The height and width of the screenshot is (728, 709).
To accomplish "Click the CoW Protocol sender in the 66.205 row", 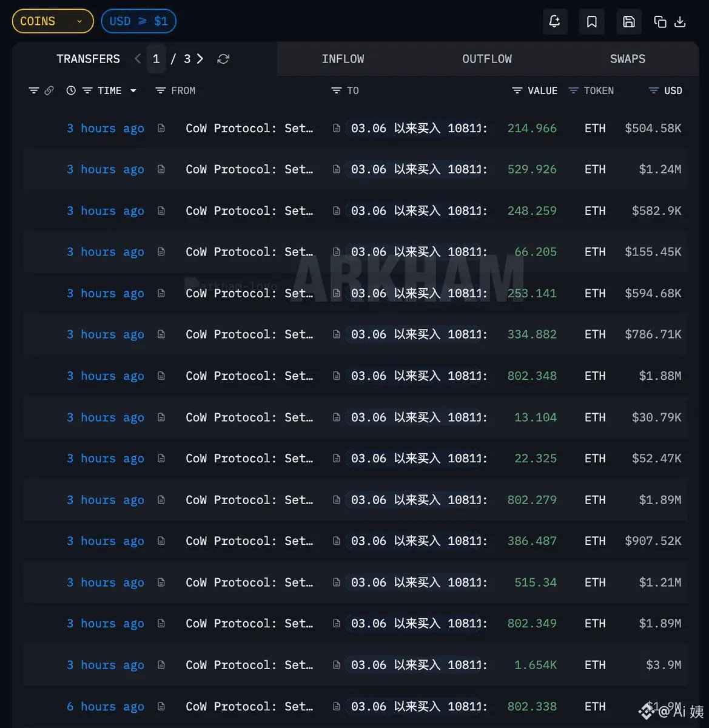I will click(x=249, y=252).
